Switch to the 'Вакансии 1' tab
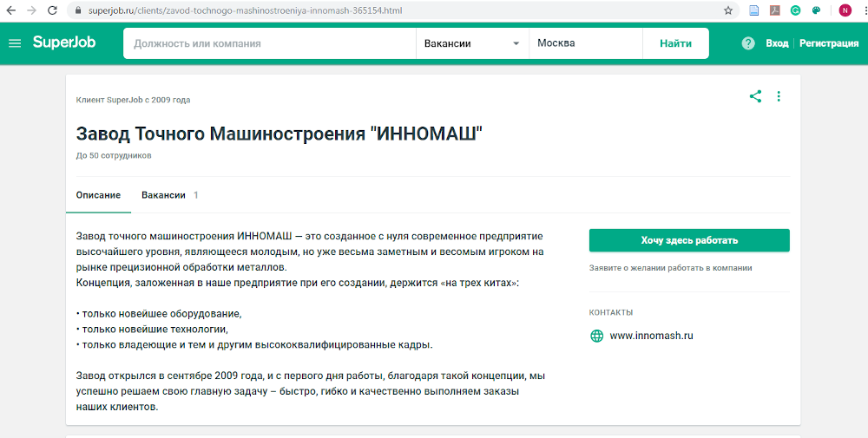The height and width of the screenshot is (438, 868). [x=170, y=195]
